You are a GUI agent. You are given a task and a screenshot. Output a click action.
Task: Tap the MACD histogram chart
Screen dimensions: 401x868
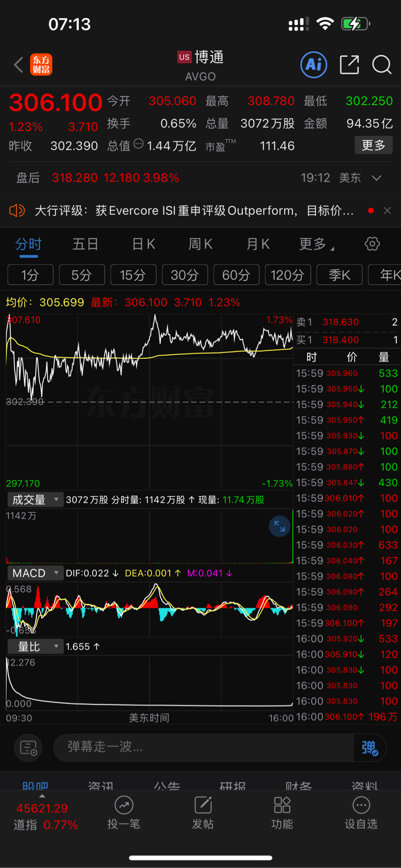tap(149, 609)
